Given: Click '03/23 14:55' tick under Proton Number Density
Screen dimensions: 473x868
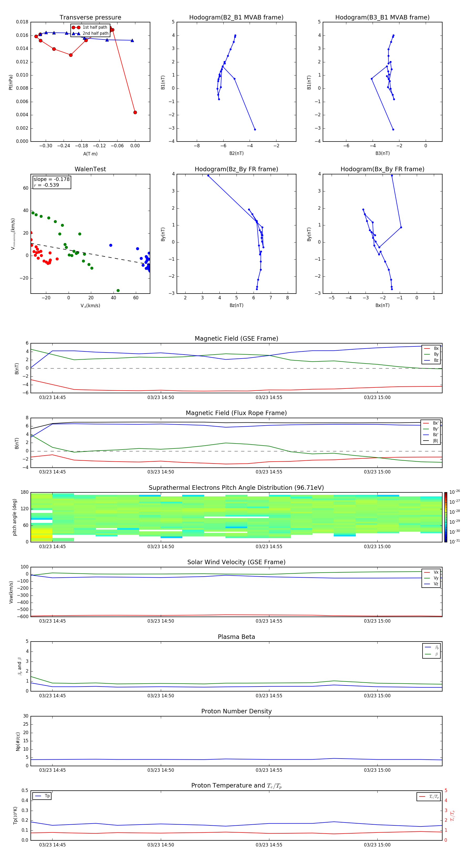Looking at the screenshot, I should [x=269, y=770].
